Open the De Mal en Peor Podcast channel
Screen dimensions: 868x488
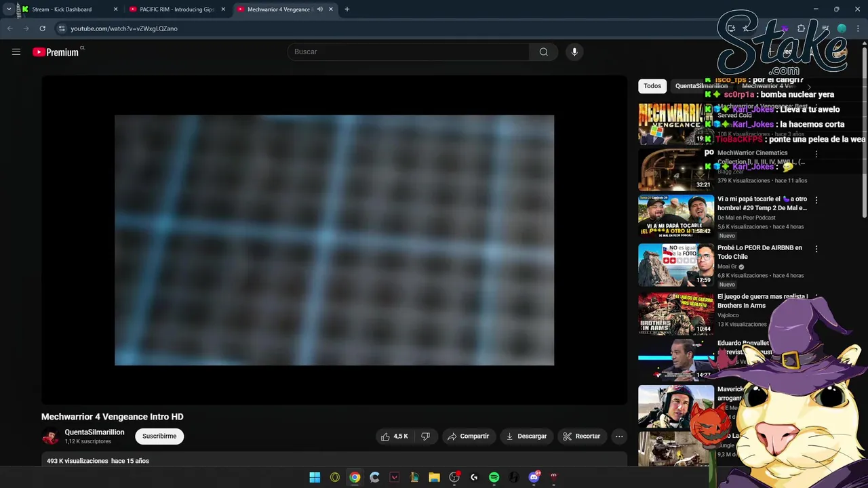(x=747, y=218)
